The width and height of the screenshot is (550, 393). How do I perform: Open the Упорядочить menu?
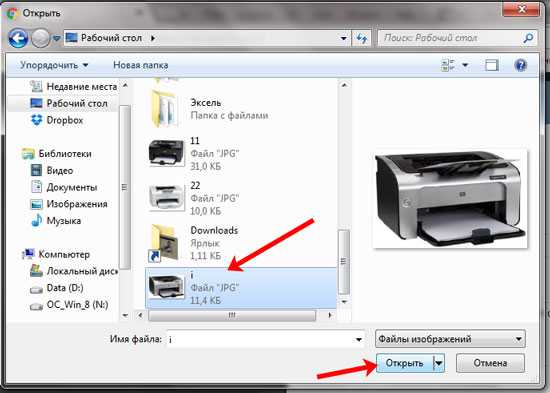(x=54, y=65)
